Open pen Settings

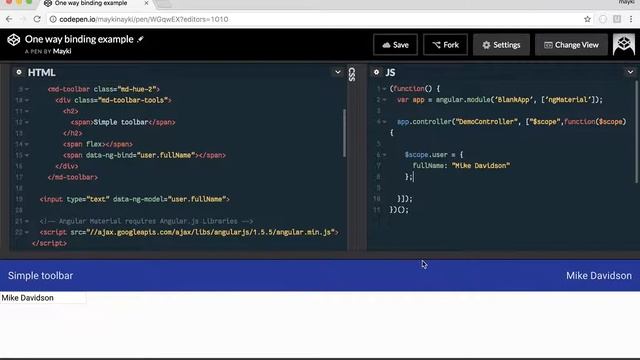tap(501, 45)
